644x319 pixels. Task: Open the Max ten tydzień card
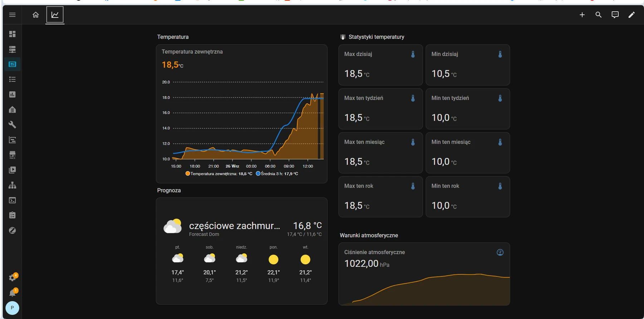[380, 109]
